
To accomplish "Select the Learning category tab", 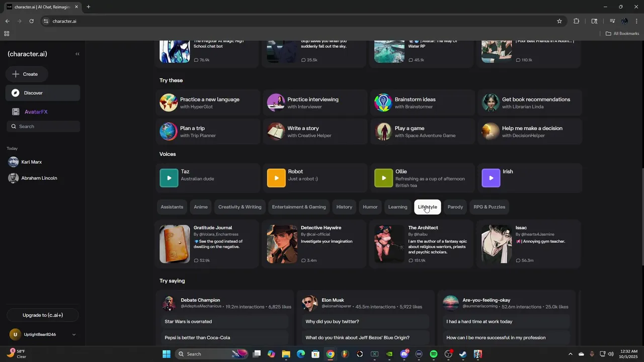I will pos(397,207).
